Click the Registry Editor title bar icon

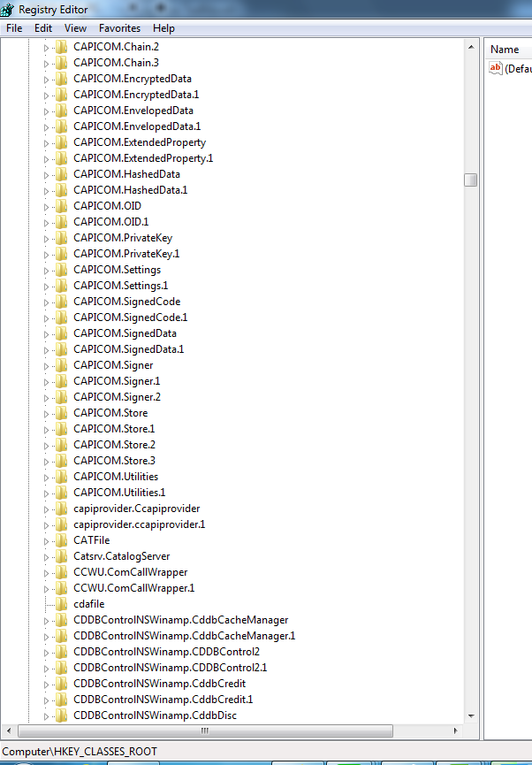(x=7, y=9)
